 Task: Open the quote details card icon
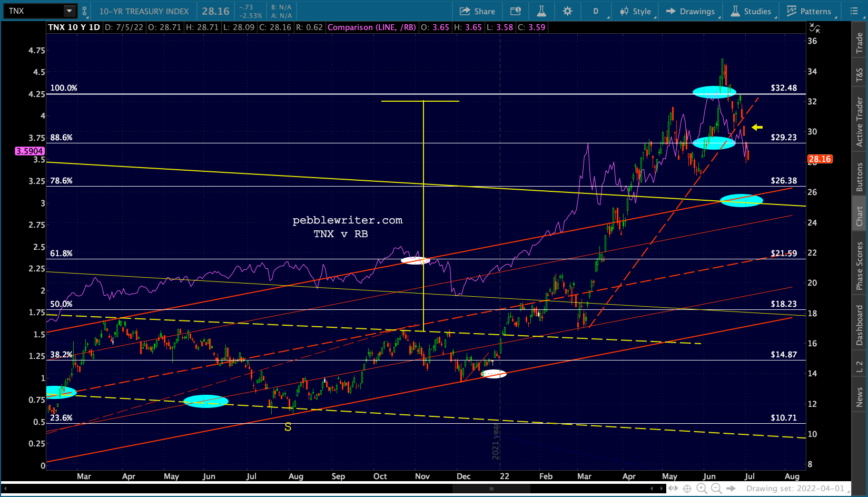point(516,11)
